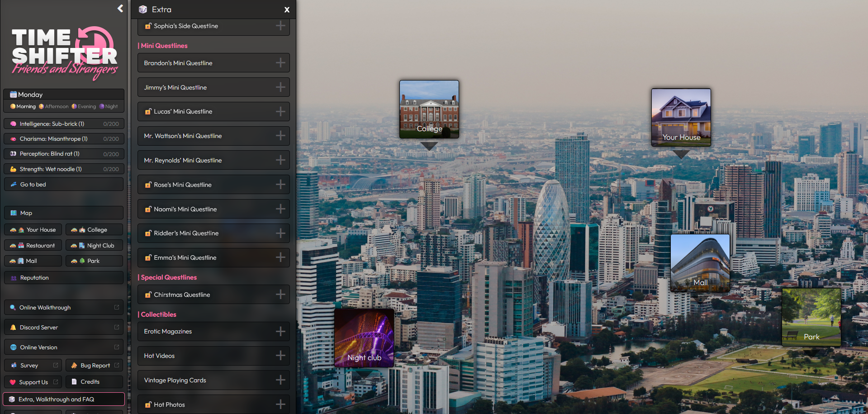Select Your House location on the map

681,117
